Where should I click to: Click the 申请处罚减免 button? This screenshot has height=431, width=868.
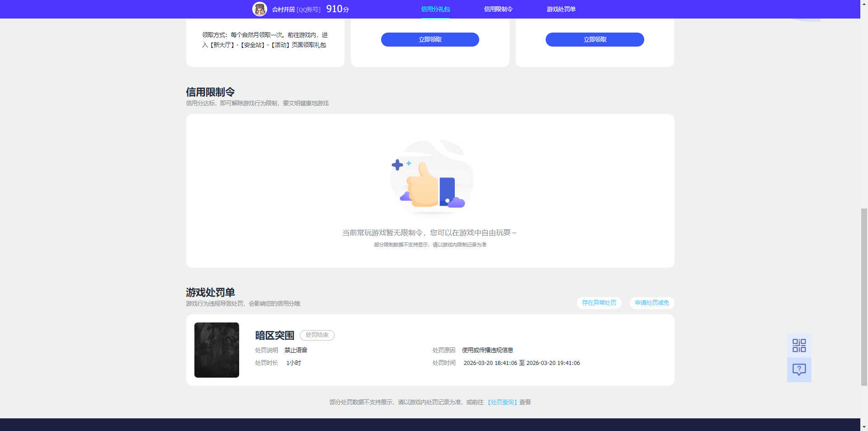click(x=652, y=303)
